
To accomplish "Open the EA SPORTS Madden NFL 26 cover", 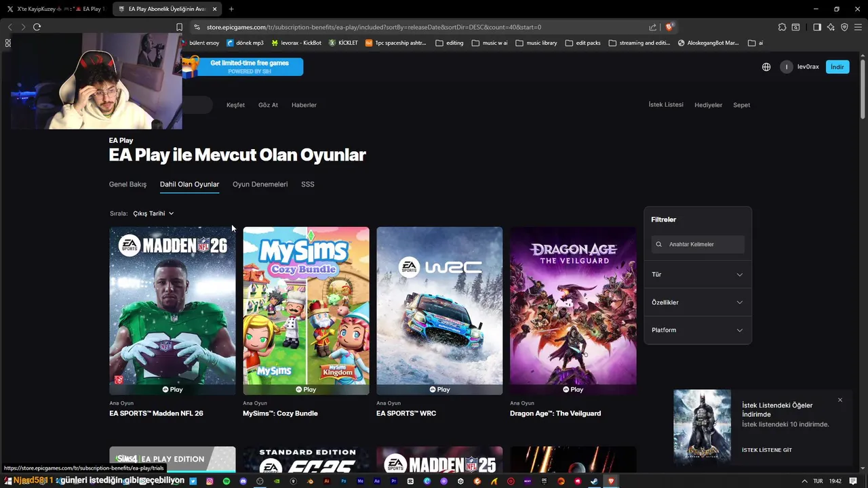I will click(x=172, y=310).
